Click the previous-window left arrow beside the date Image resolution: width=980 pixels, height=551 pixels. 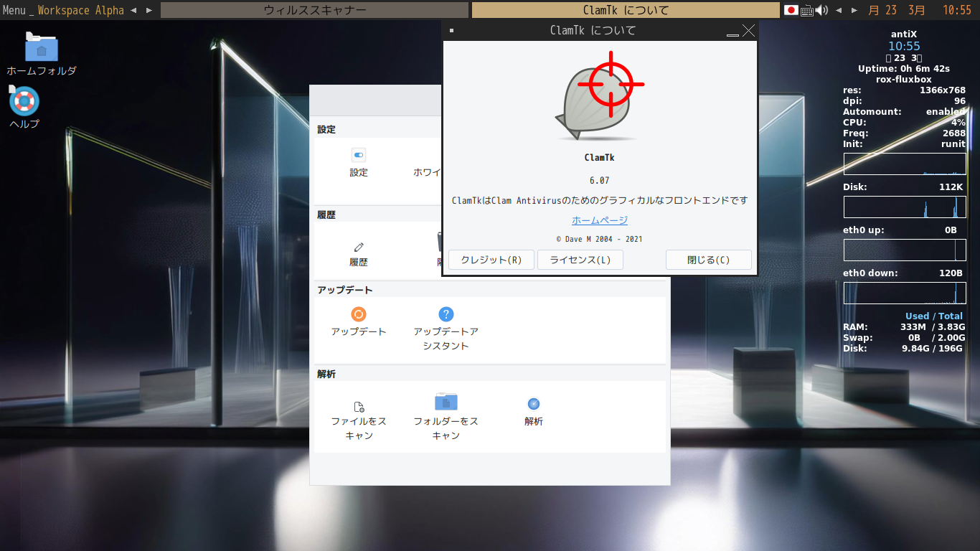click(x=839, y=10)
